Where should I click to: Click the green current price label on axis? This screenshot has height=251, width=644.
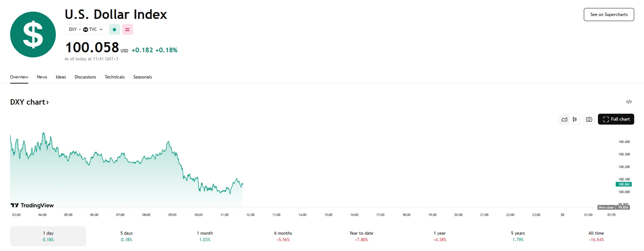(x=624, y=184)
